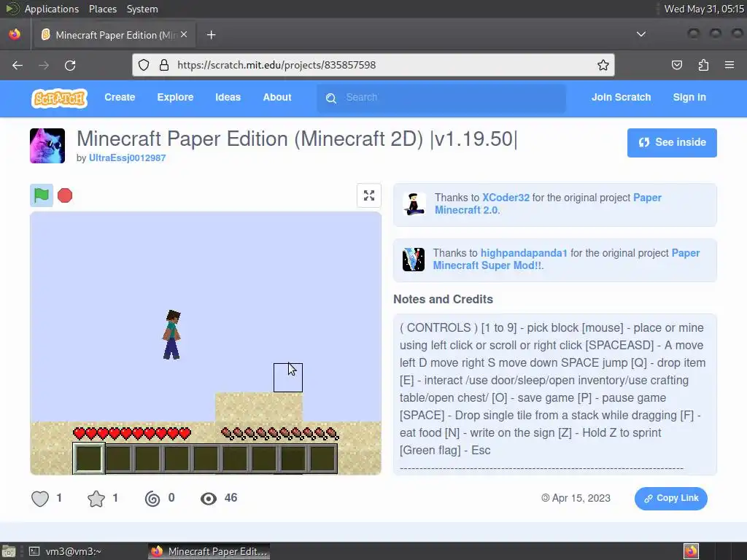Click the views eye icon
This screenshot has height=560, width=747.
click(209, 499)
